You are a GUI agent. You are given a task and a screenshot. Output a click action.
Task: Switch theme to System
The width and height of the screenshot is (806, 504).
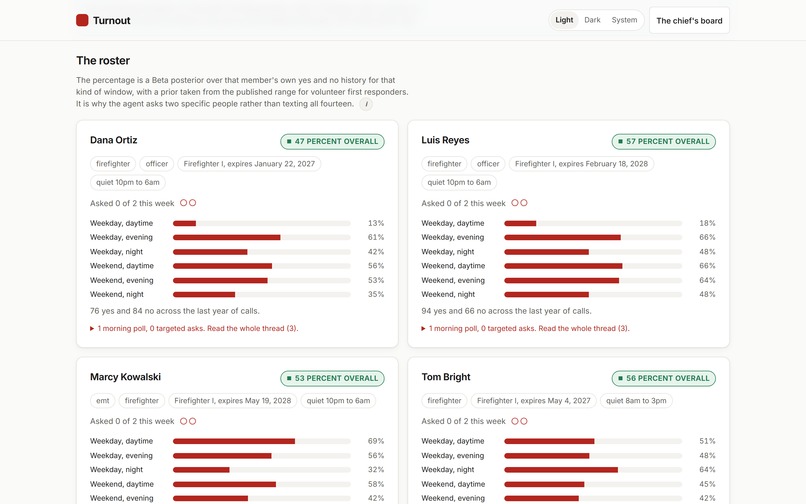624,20
